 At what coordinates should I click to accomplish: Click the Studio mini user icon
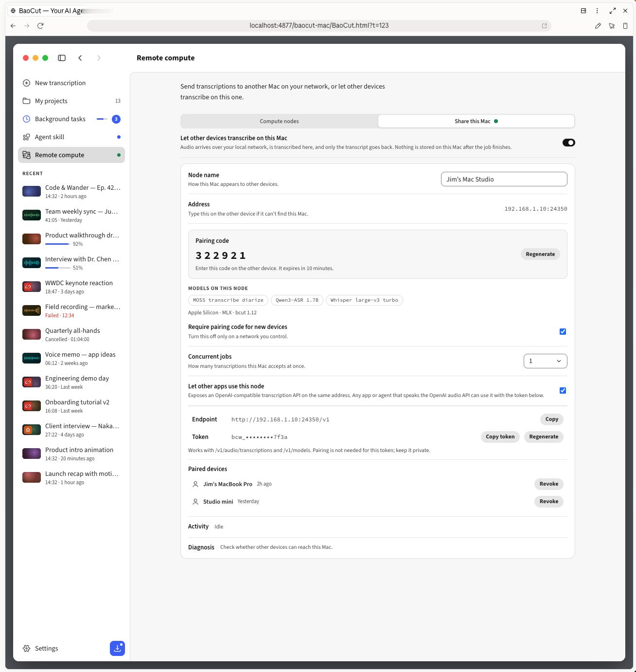click(x=195, y=502)
